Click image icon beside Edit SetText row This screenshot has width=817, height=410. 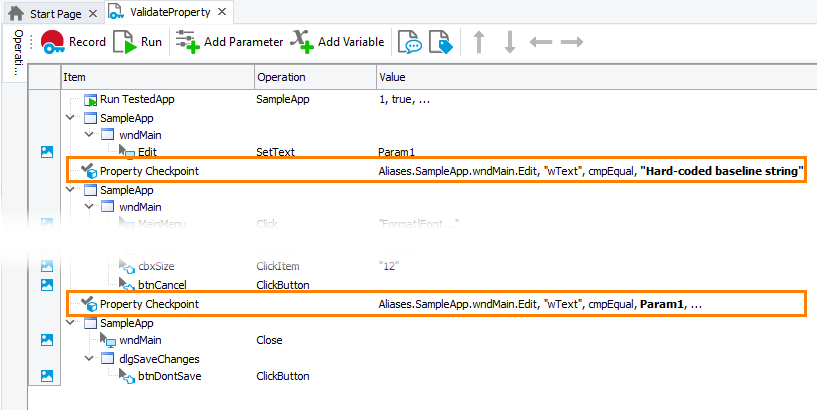(46, 152)
